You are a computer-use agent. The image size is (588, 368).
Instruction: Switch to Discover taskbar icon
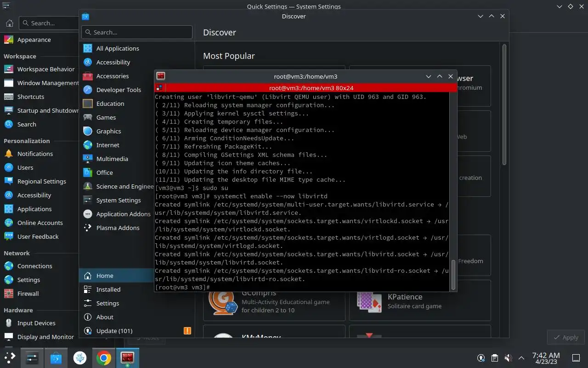pos(56,357)
